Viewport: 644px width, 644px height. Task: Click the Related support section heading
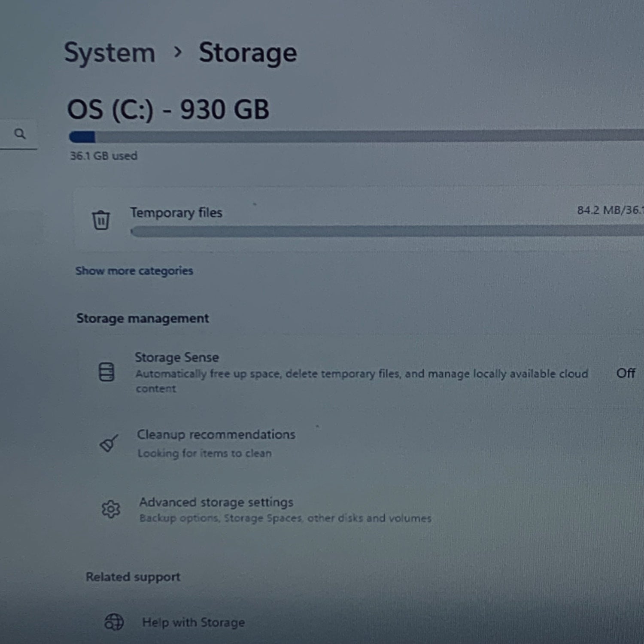(133, 577)
